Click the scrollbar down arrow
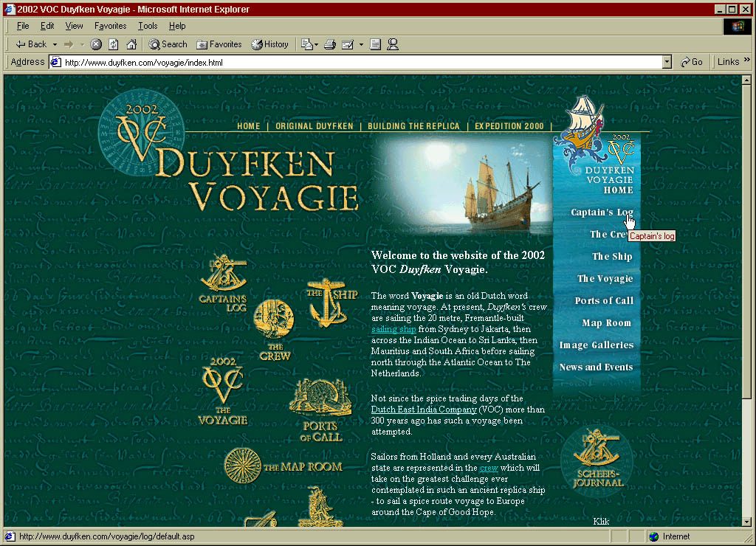 [746, 522]
